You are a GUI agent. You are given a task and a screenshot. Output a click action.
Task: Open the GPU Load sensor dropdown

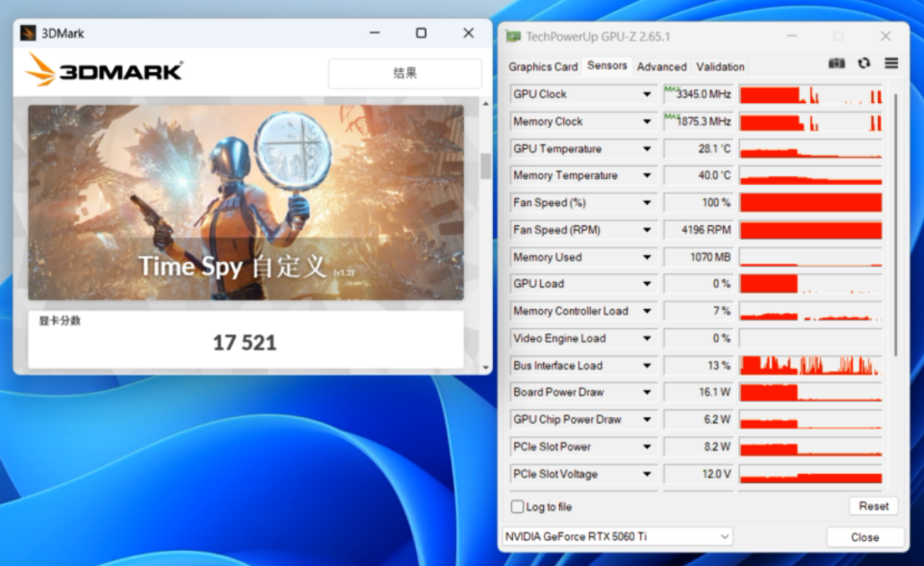(x=647, y=284)
